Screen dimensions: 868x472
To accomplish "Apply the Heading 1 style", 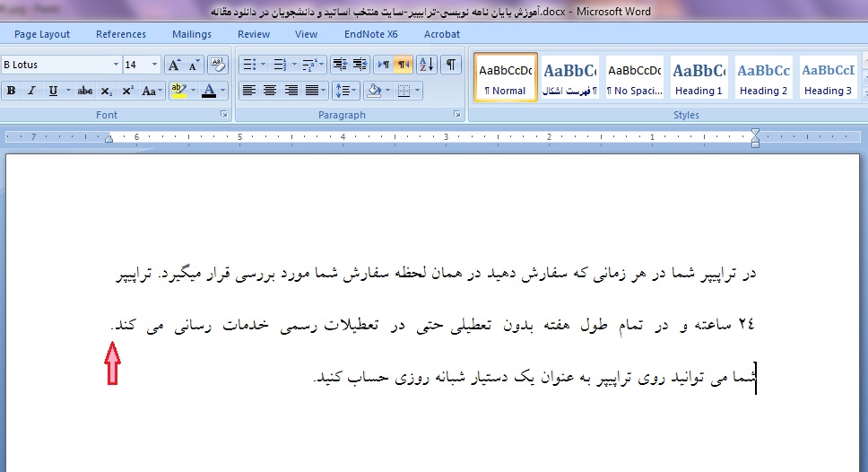I will (699, 77).
